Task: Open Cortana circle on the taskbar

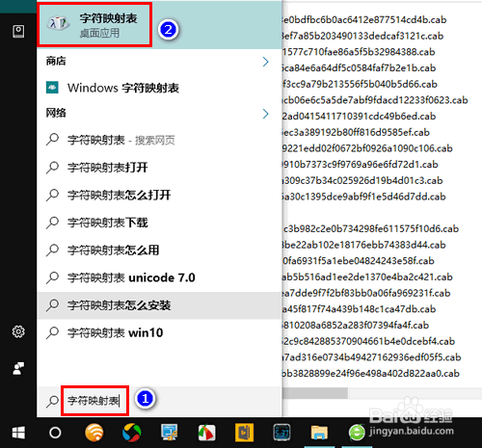Action: [x=55, y=433]
